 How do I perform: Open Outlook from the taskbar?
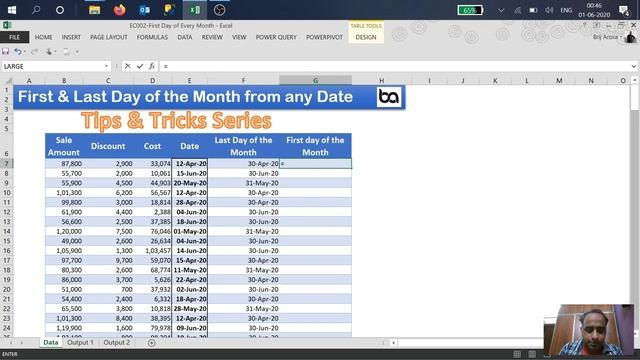144,10
